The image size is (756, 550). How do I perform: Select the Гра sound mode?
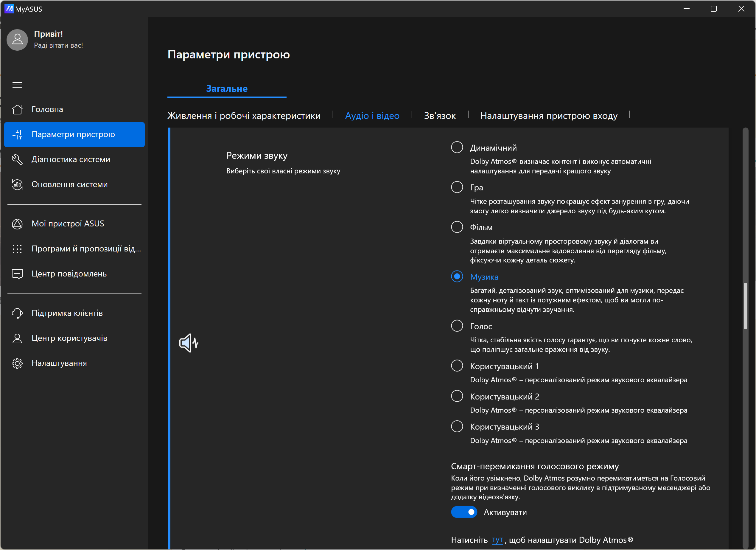[457, 187]
